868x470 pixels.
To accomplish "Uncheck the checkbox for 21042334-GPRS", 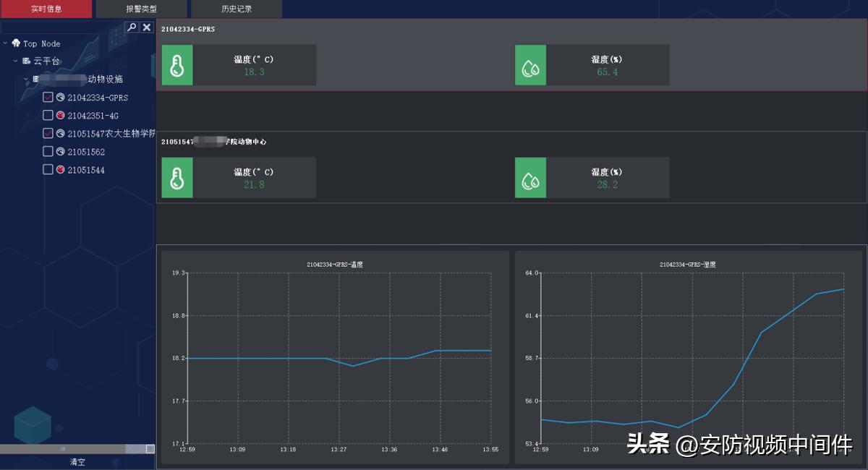I will pyautogui.click(x=48, y=97).
